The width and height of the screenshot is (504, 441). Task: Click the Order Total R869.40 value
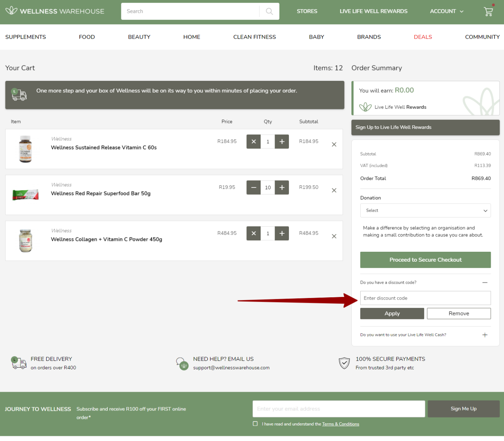point(481,178)
